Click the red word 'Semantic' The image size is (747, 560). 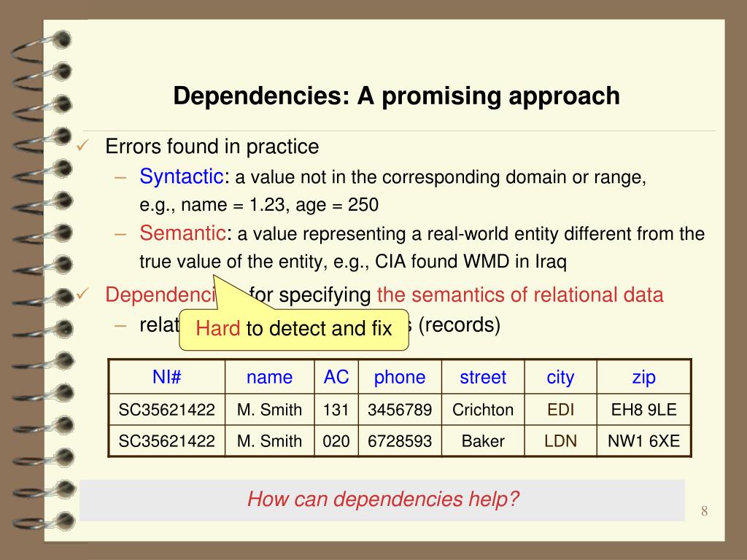coord(182,233)
